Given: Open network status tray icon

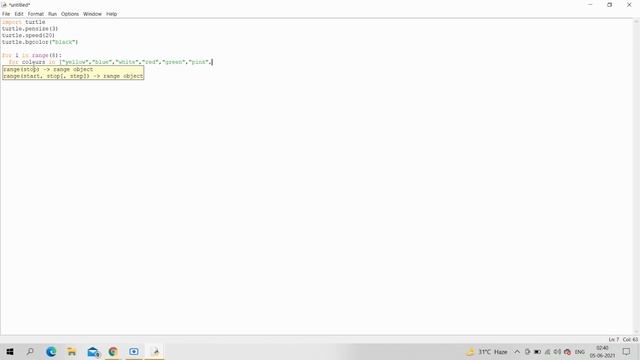Looking at the screenshot, I should (x=547, y=352).
